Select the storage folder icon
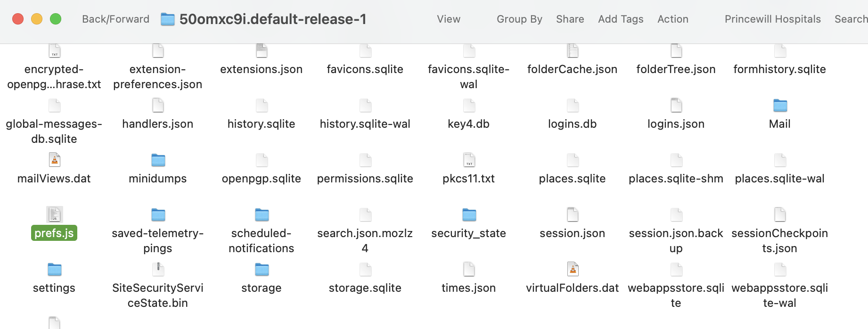Viewport: 868px width, 329px height. click(x=262, y=270)
